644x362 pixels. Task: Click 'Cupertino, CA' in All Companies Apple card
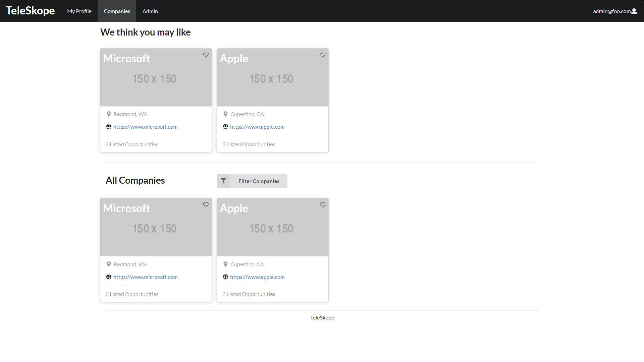247,264
